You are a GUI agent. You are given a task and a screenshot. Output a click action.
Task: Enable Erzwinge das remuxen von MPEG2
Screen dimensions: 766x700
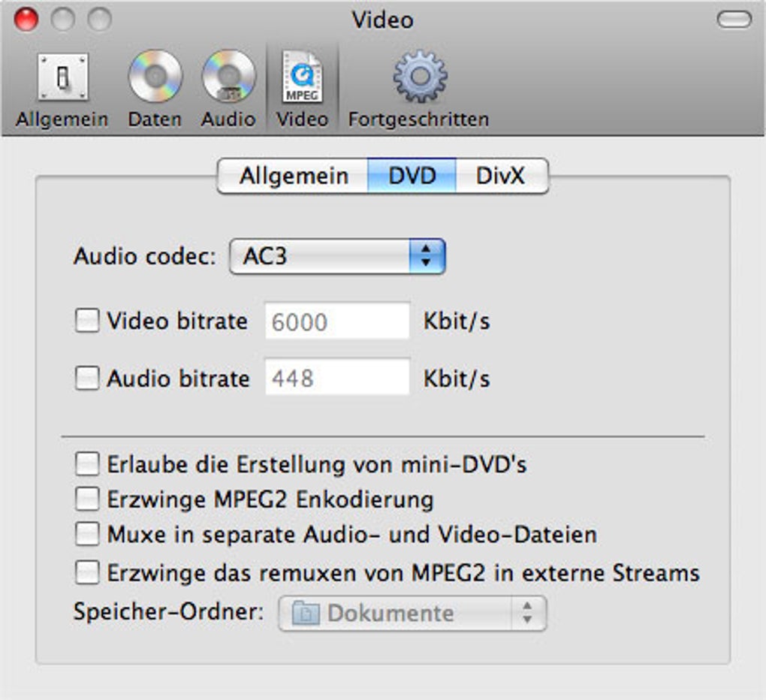click(x=87, y=573)
